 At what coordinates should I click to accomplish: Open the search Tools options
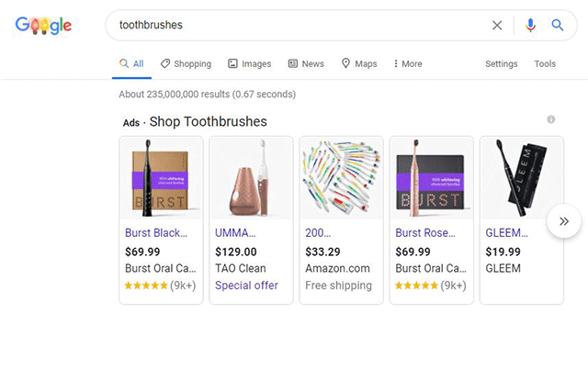point(545,64)
